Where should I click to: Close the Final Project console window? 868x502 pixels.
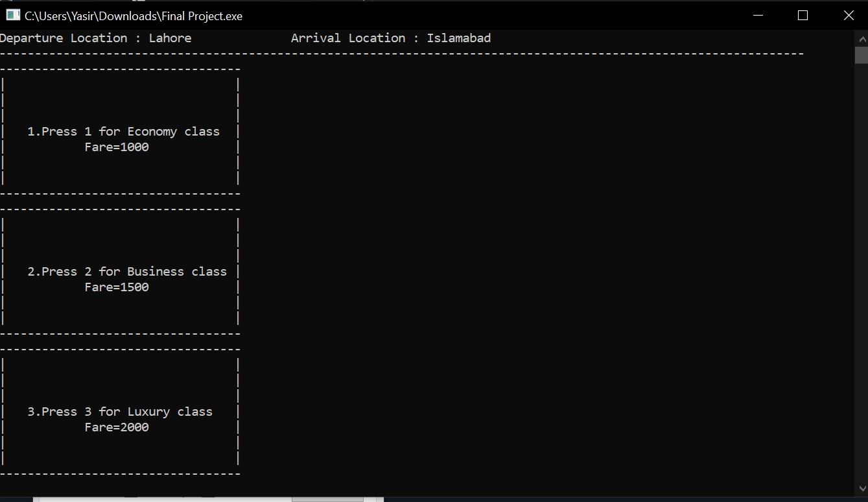(849, 15)
